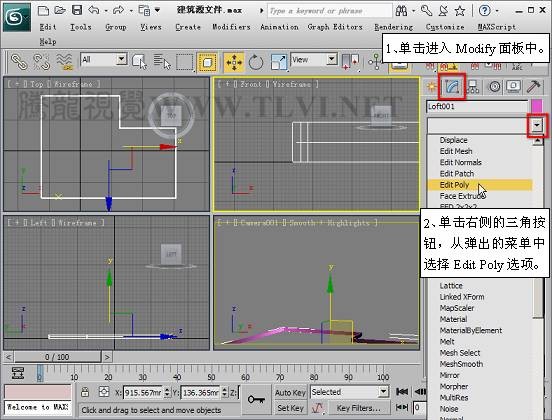This screenshot has height=420, width=552.
Task: Click the magenta object color swatch
Action: pyautogui.click(x=537, y=106)
